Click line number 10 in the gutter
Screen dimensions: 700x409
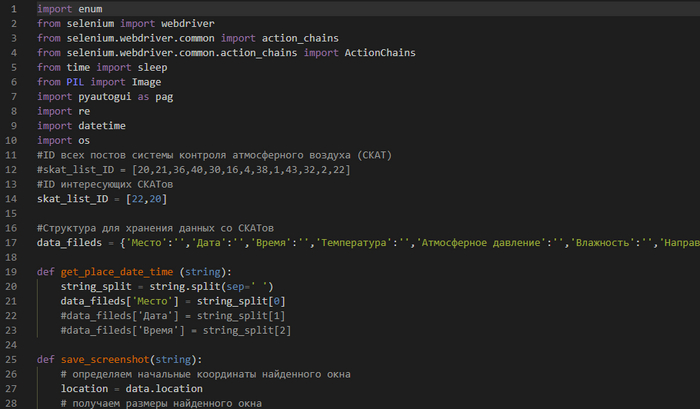pyautogui.click(x=12, y=140)
